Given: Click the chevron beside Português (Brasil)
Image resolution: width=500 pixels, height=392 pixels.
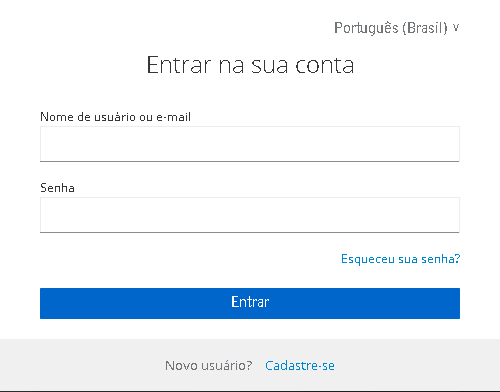Looking at the screenshot, I should tap(456, 28).
